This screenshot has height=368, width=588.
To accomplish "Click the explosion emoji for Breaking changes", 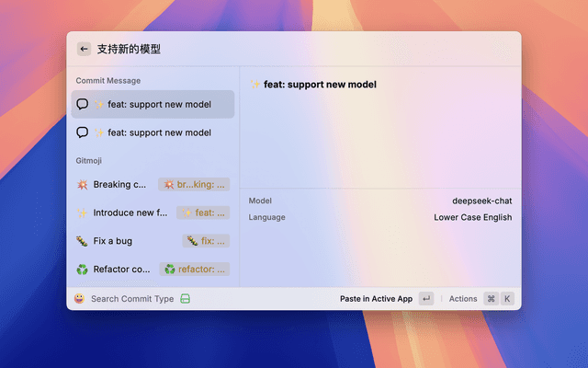I will [x=83, y=184].
